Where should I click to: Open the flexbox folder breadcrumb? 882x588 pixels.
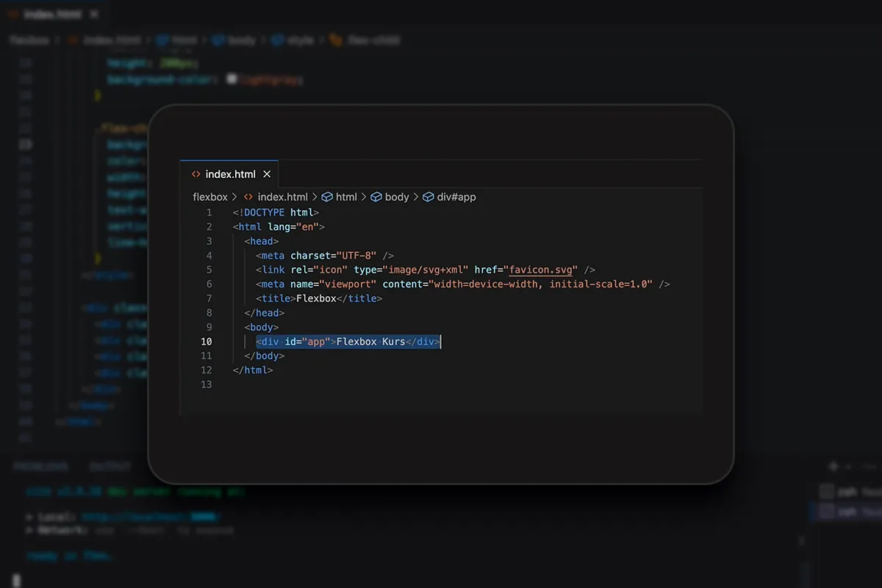click(x=210, y=197)
